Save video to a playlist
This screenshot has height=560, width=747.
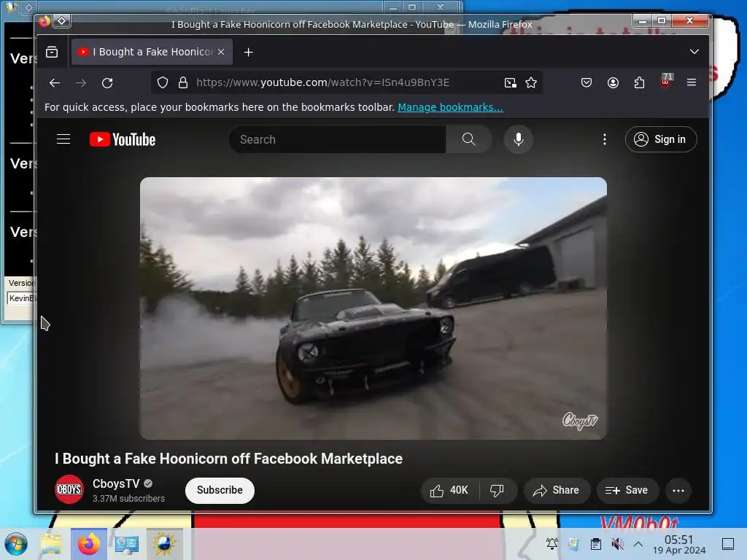click(627, 491)
